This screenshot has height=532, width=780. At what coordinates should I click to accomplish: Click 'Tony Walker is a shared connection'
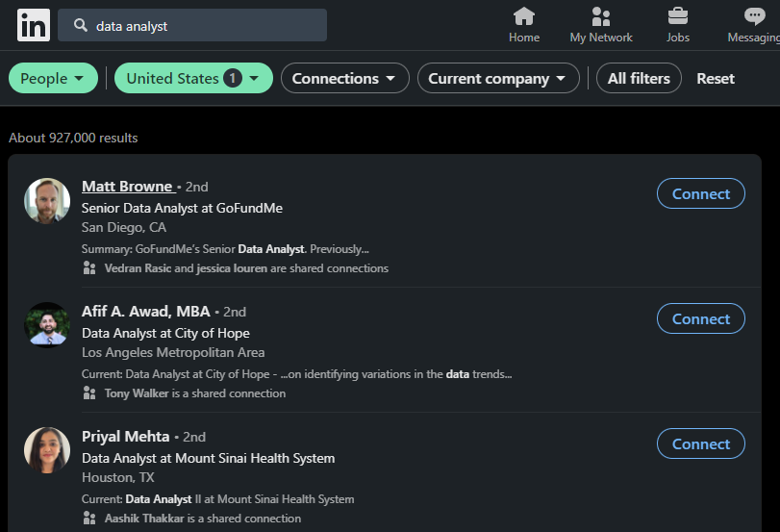(195, 393)
